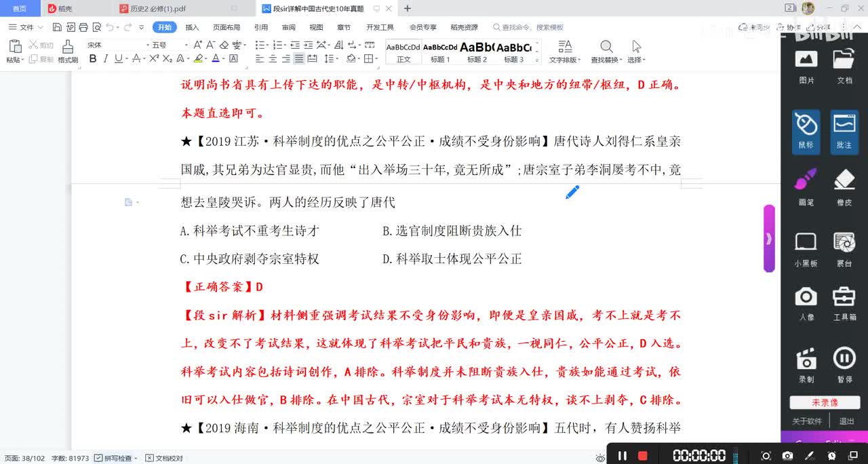This screenshot has height=464, width=868.
Task: Set paragraph alignment to left
Action: tap(260, 59)
